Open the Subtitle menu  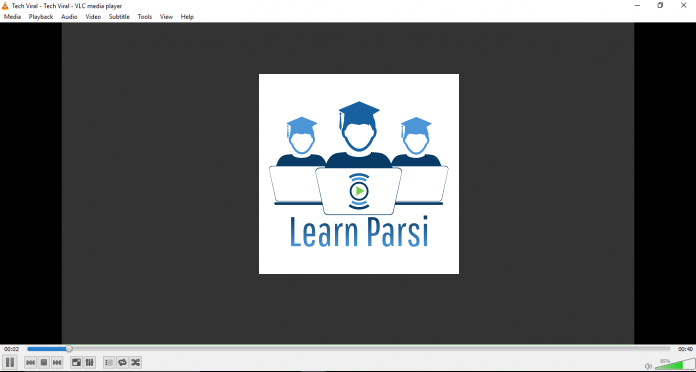(119, 17)
